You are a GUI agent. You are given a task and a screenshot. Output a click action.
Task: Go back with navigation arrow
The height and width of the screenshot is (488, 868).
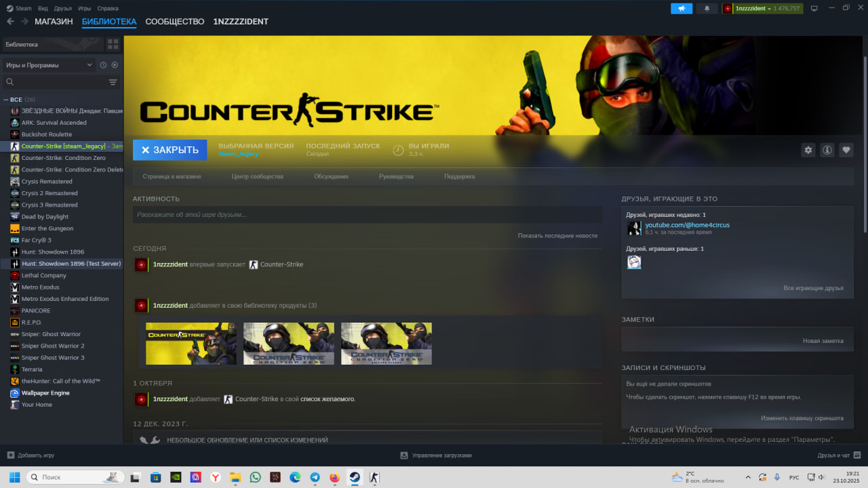10,22
